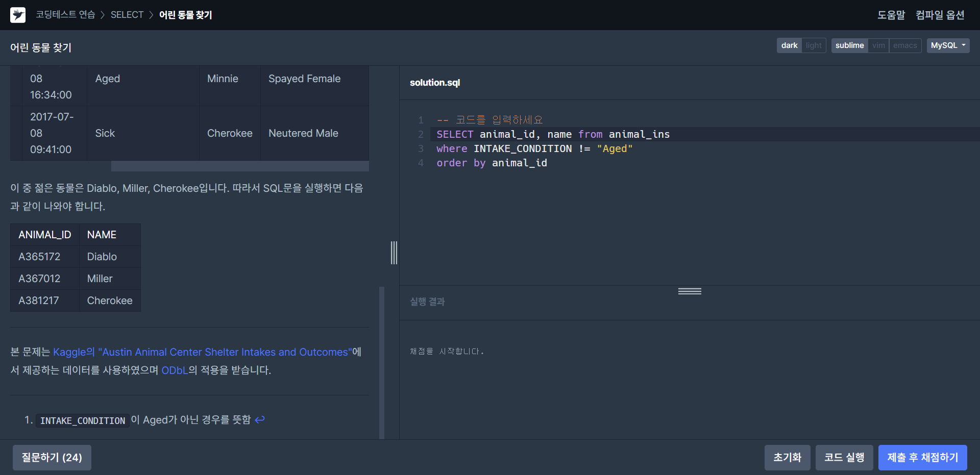
Task: Click the NAME column header
Action: click(x=110, y=235)
